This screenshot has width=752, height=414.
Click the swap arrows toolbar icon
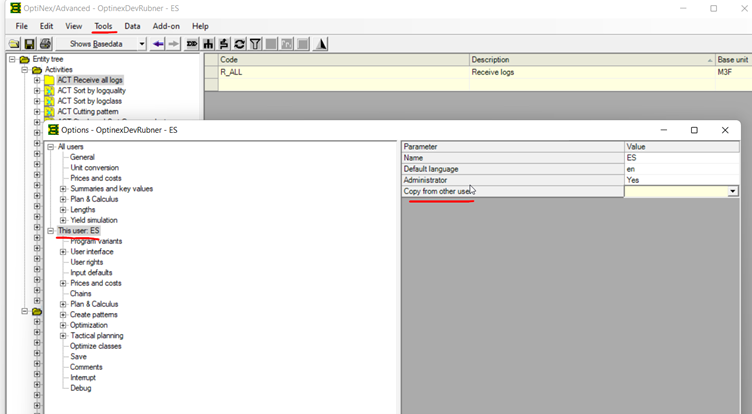click(x=223, y=44)
